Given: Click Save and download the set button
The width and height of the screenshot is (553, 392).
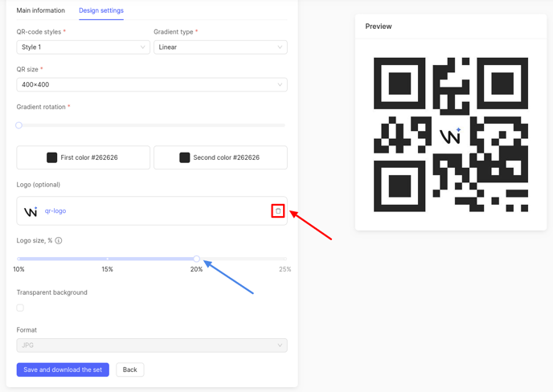Looking at the screenshot, I should [x=63, y=370].
